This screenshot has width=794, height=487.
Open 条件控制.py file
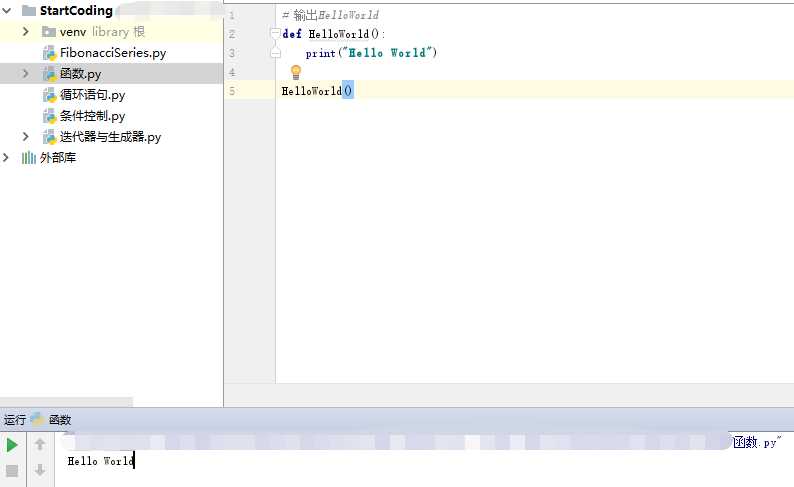click(92, 116)
